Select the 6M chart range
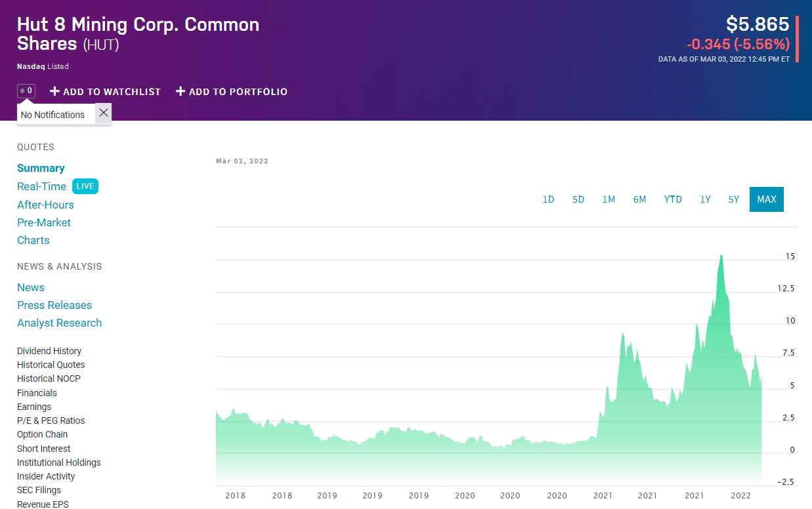The image size is (812, 509). pyautogui.click(x=639, y=199)
